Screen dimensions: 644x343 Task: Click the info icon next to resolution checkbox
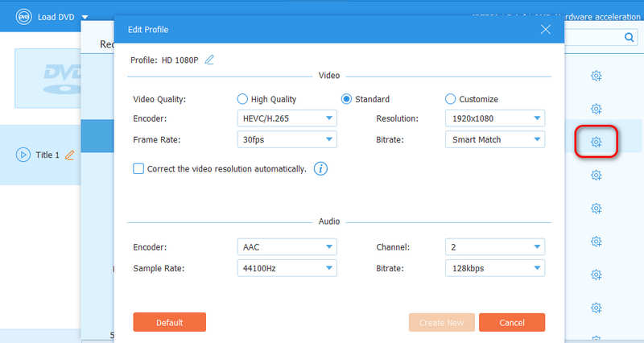[320, 169]
